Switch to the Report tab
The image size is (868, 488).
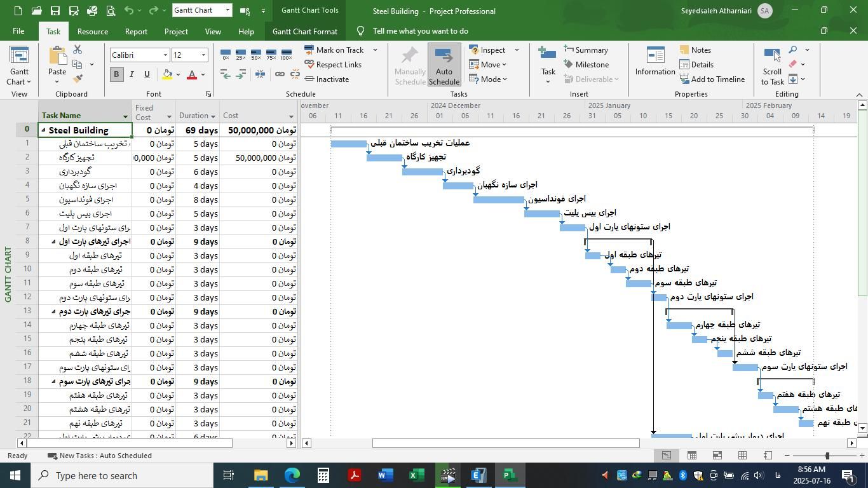(x=136, y=31)
